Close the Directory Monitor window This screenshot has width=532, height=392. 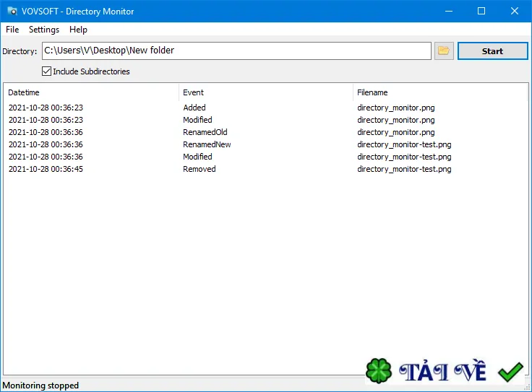(x=515, y=11)
